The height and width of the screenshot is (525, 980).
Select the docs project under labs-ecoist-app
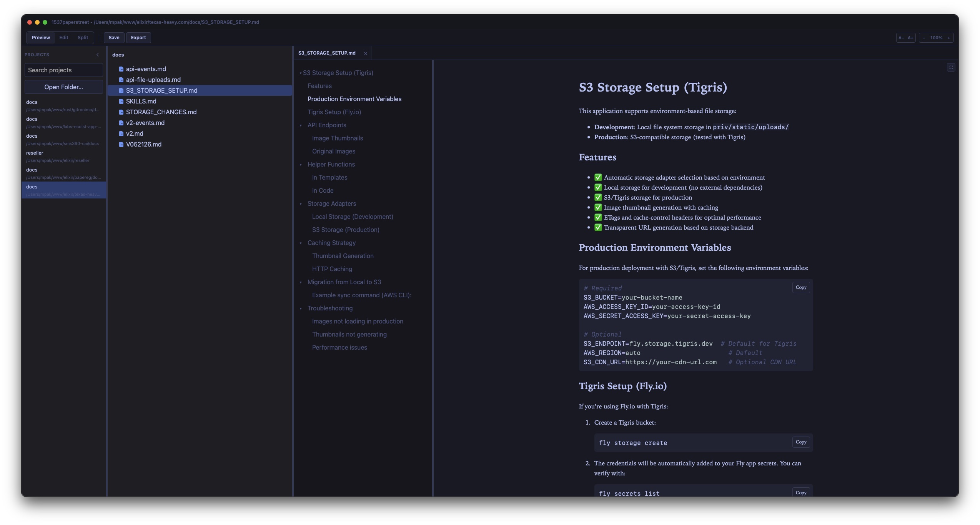(x=64, y=122)
